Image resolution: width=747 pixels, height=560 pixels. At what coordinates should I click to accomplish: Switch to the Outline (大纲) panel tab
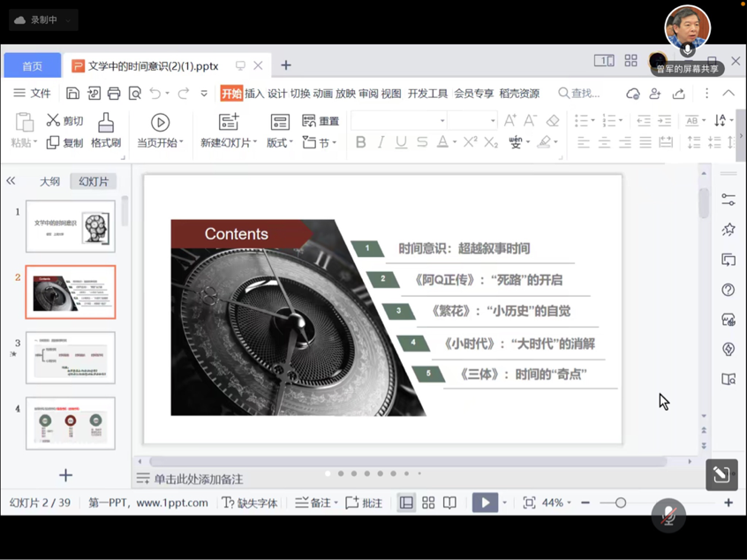(x=49, y=181)
